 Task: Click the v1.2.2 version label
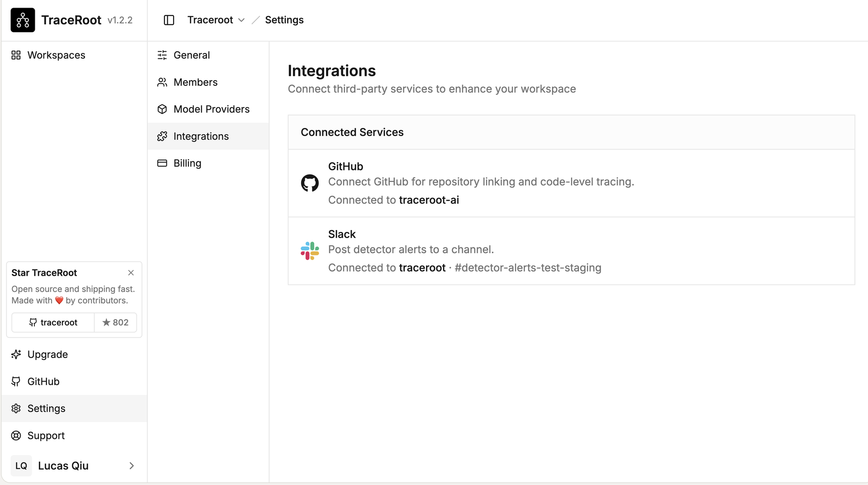pos(120,20)
